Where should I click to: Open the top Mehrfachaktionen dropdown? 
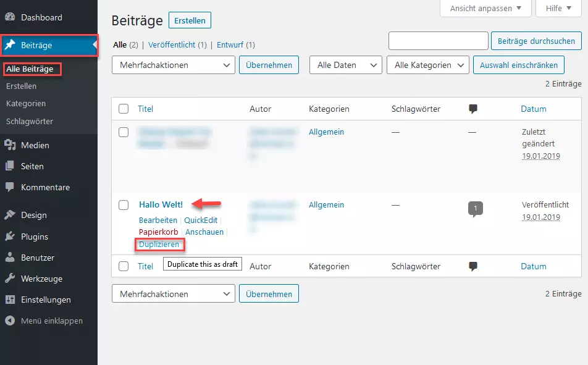point(173,65)
